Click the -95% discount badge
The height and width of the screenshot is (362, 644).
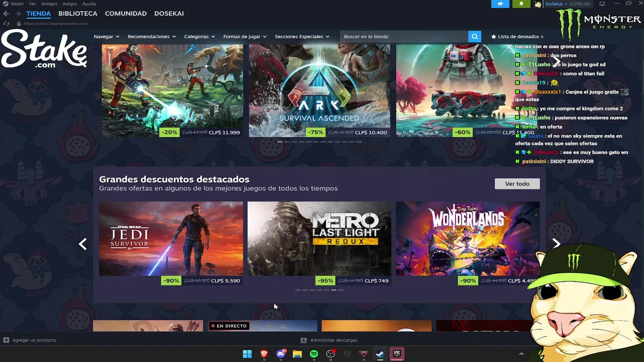326,281
